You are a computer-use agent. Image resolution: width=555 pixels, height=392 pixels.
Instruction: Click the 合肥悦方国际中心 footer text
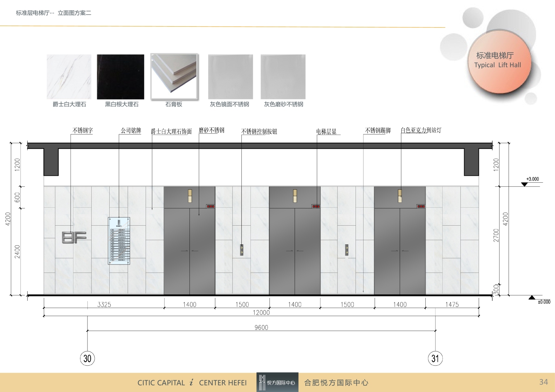(x=336, y=383)
